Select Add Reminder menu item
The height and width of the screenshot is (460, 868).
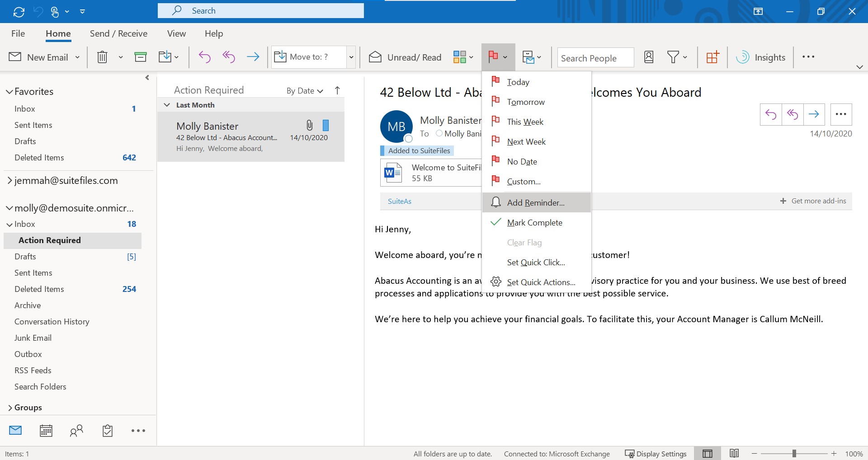point(537,202)
